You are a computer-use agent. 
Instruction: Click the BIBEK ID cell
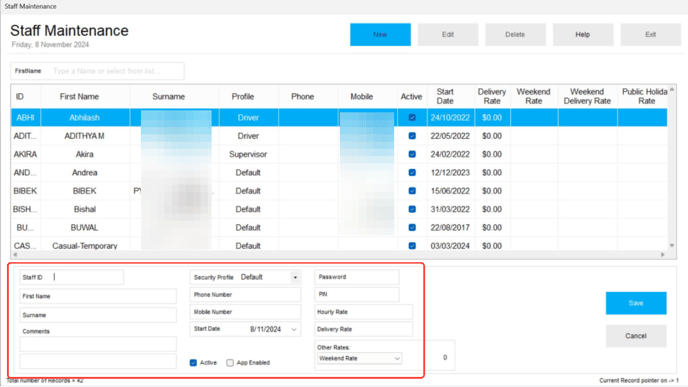point(25,191)
